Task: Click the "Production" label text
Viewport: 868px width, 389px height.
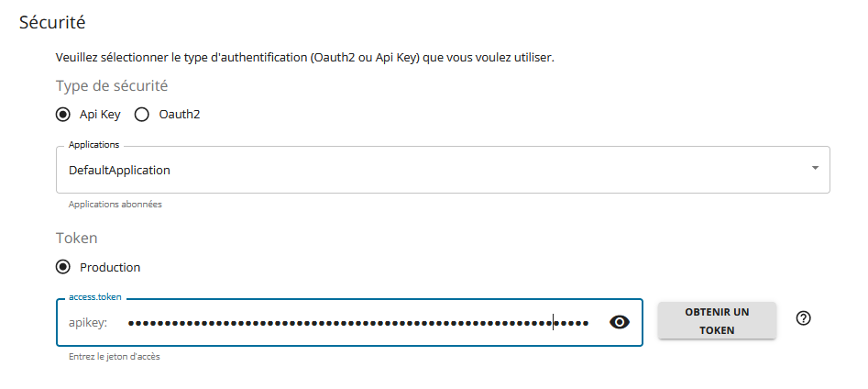Action: pos(110,267)
